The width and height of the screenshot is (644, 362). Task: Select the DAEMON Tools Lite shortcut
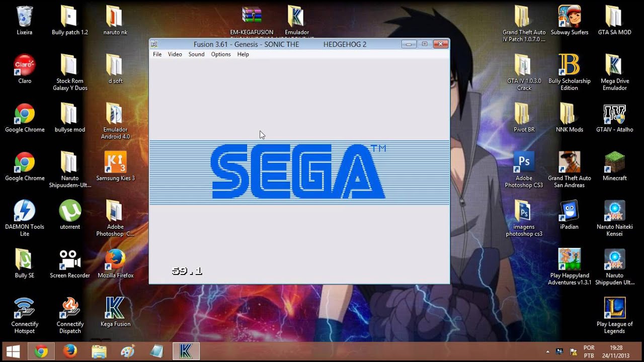pos(24,218)
